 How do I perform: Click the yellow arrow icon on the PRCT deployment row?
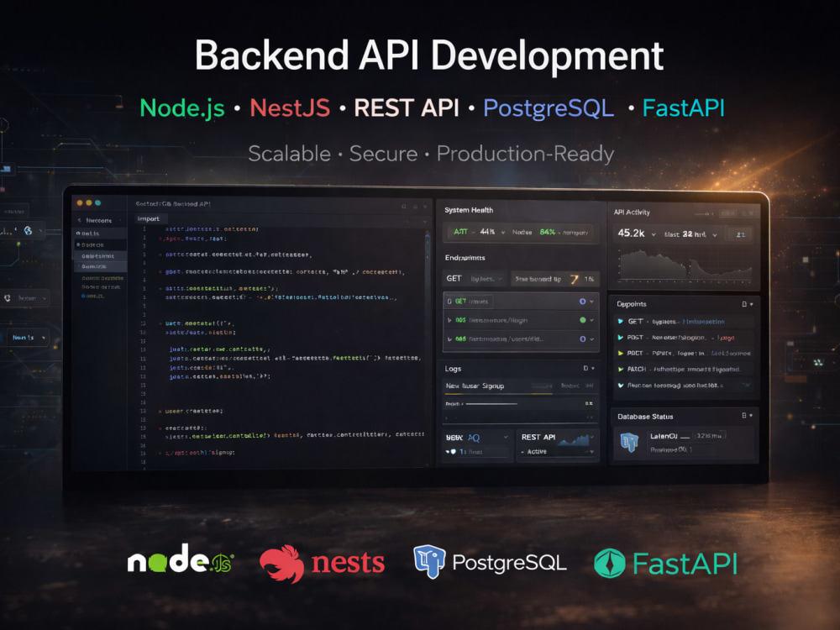tap(621, 353)
